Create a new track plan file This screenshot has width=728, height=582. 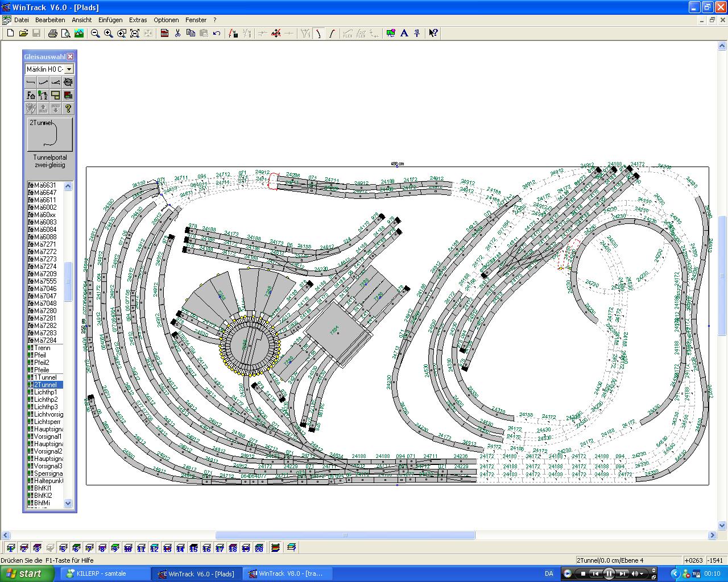(x=10, y=34)
